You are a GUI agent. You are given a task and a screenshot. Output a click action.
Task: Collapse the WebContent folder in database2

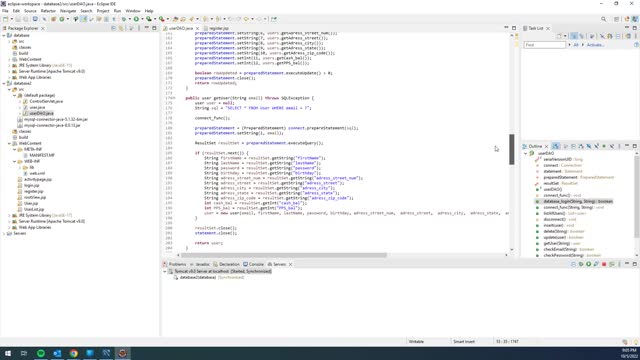9,144
